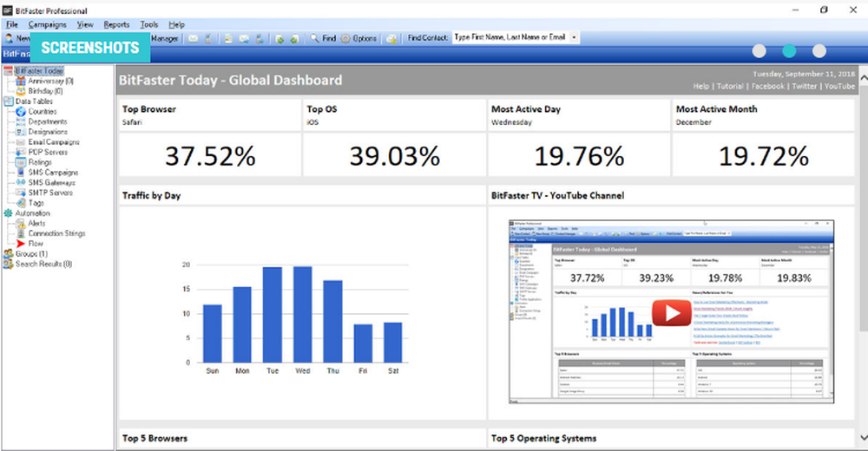Click the SMS Gateways signal icon
The height and width of the screenshot is (451, 868).
[x=21, y=182]
